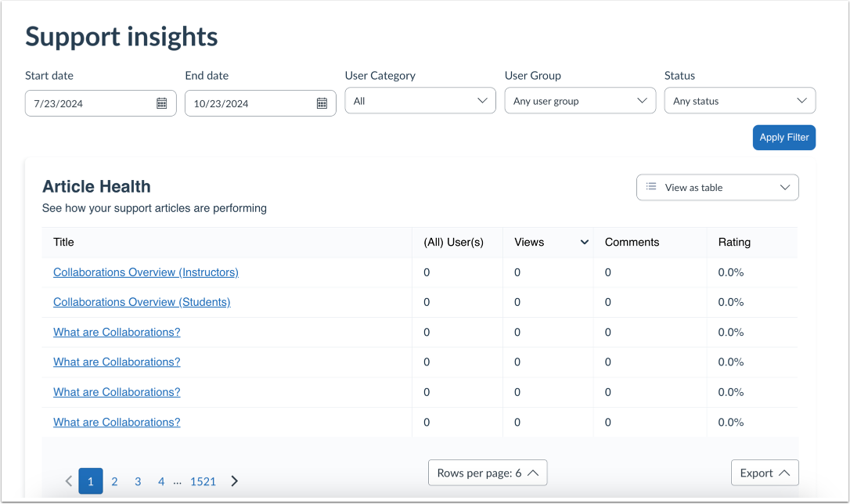The height and width of the screenshot is (504, 850).
Task: Select page 2 of results
Action: click(x=114, y=481)
